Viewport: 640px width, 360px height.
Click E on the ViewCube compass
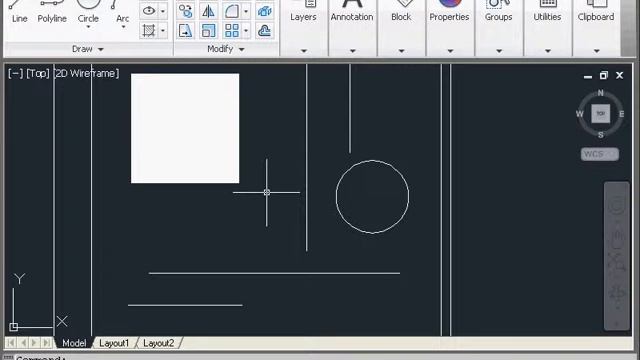(622, 114)
